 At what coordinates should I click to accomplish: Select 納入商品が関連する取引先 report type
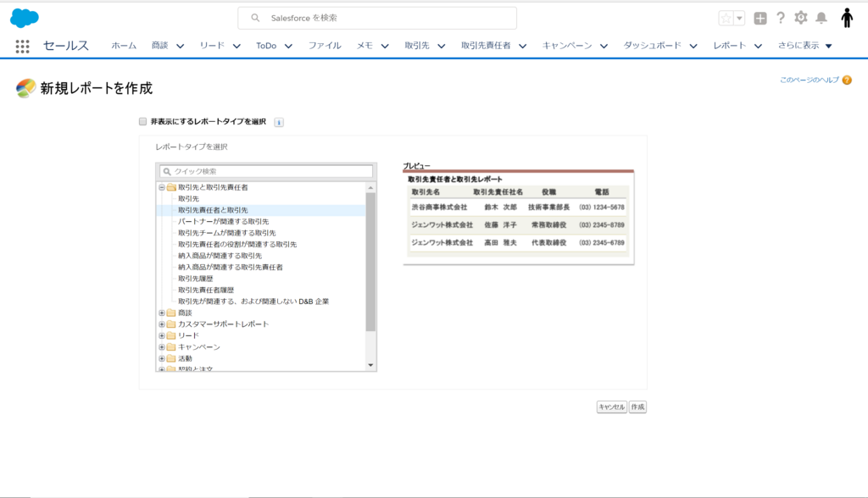220,256
